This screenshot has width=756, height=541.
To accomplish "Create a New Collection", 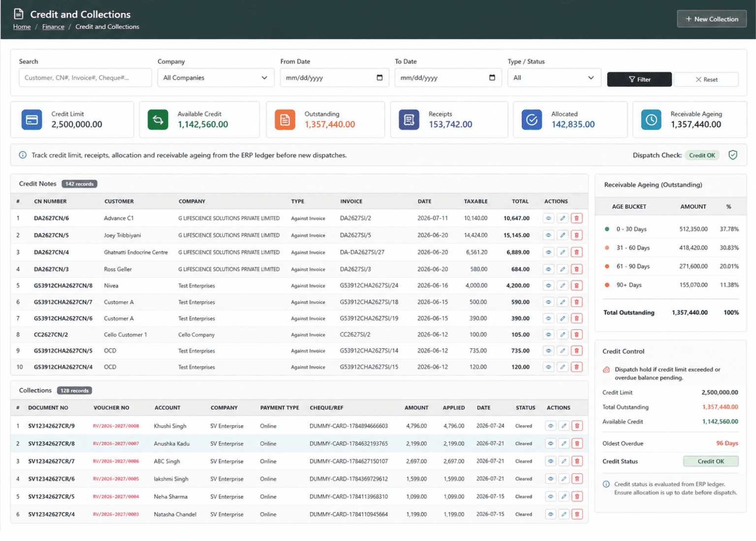I will click(712, 19).
